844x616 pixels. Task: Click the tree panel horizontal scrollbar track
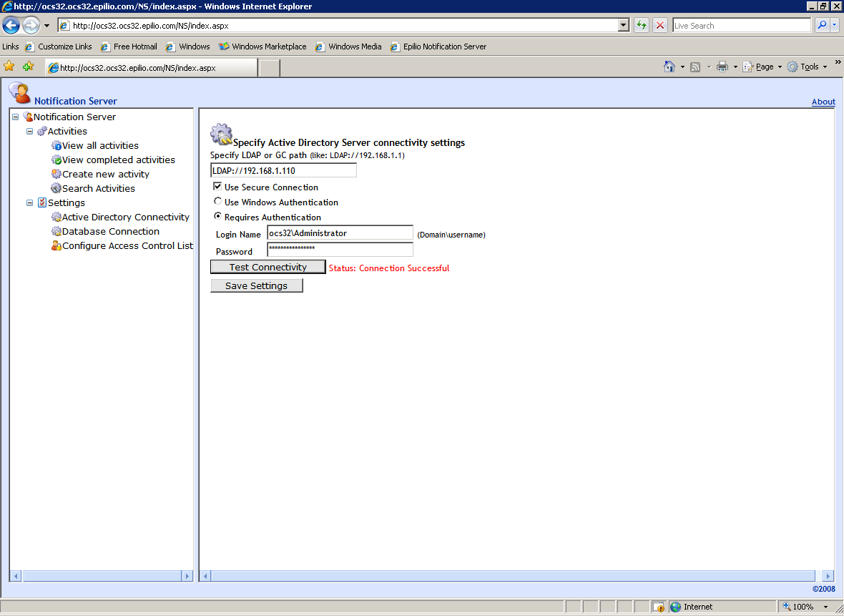[103, 576]
